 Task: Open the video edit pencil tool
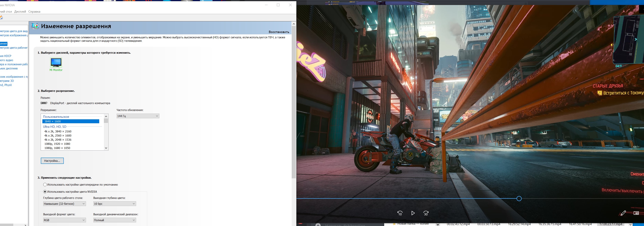(x=623, y=213)
